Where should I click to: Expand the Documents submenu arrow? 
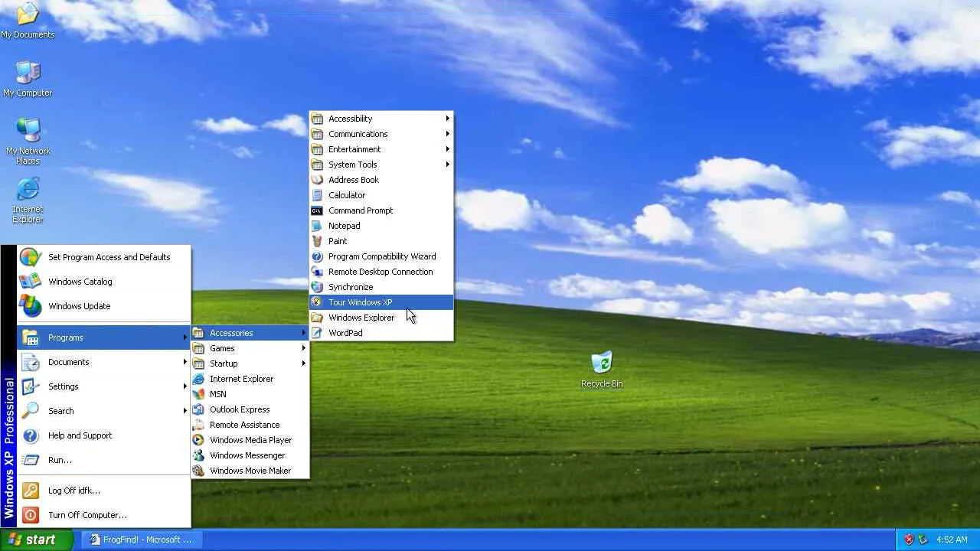click(x=185, y=362)
